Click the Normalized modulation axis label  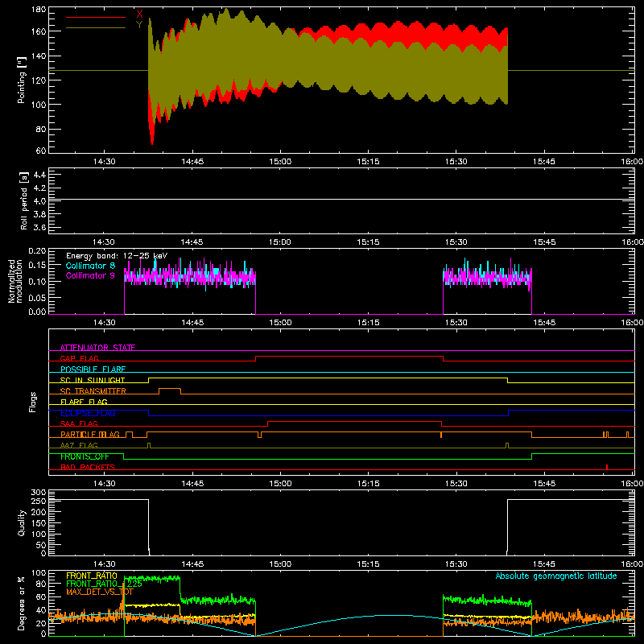pos(14,281)
